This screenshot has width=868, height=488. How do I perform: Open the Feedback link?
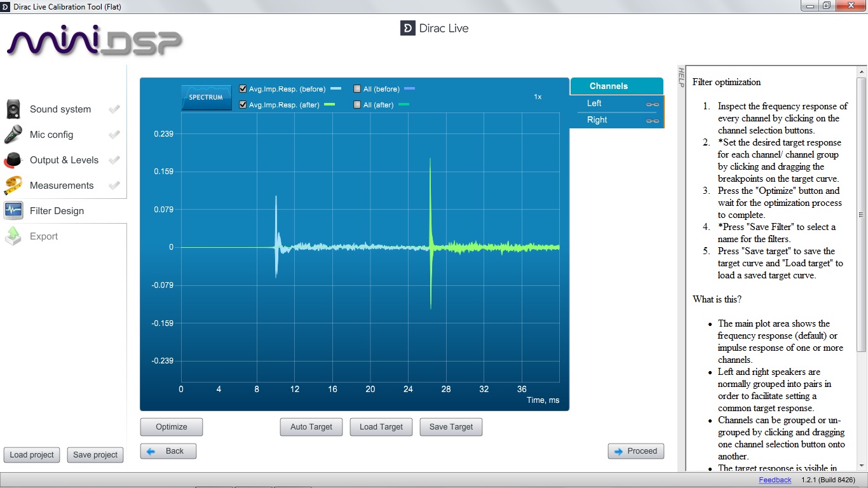[x=775, y=480]
